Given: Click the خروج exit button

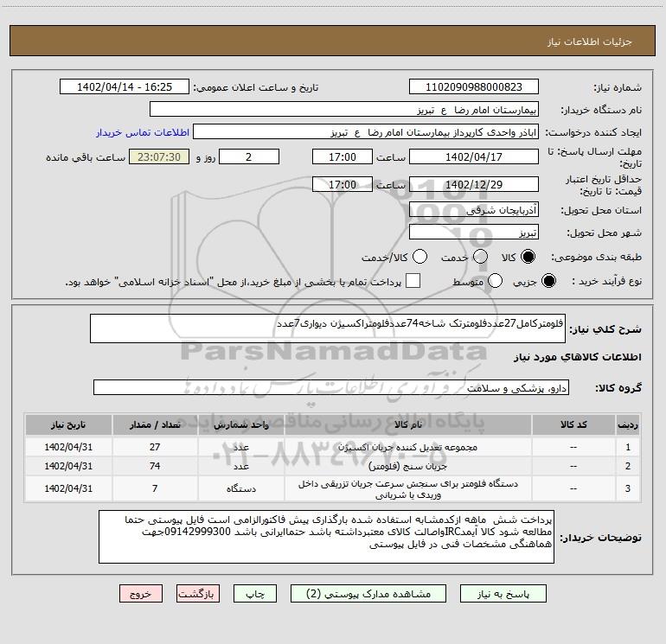Looking at the screenshot, I should 141,594.
